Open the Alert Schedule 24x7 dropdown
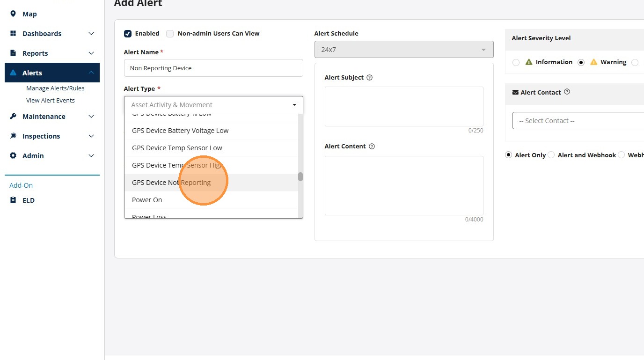The image size is (644, 360). (404, 50)
